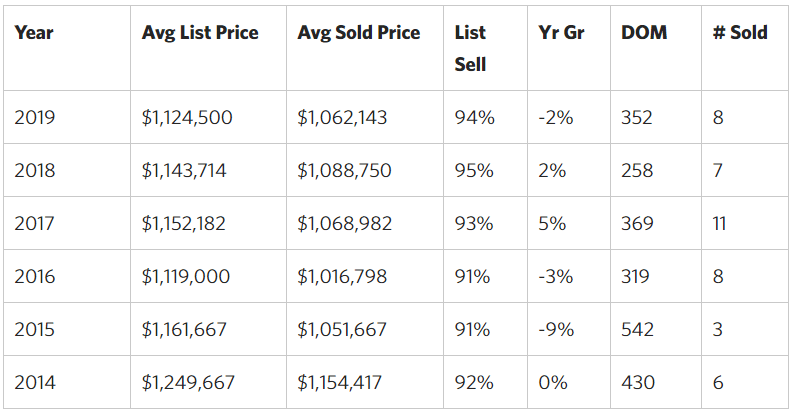Select the $1,088,750 sold price cell
The height and width of the screenshot is (414, 796).
click(x=344, y=170)
